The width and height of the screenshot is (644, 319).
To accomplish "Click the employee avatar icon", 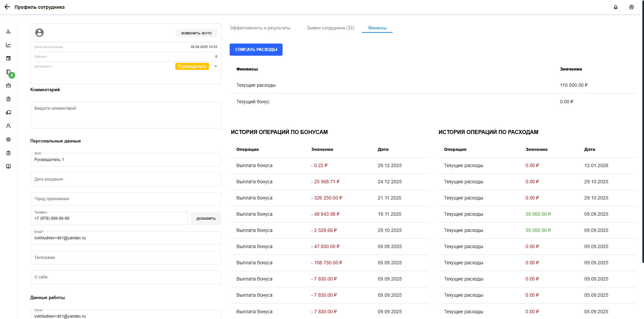I will pyautogui.click(x=39, y=32).
